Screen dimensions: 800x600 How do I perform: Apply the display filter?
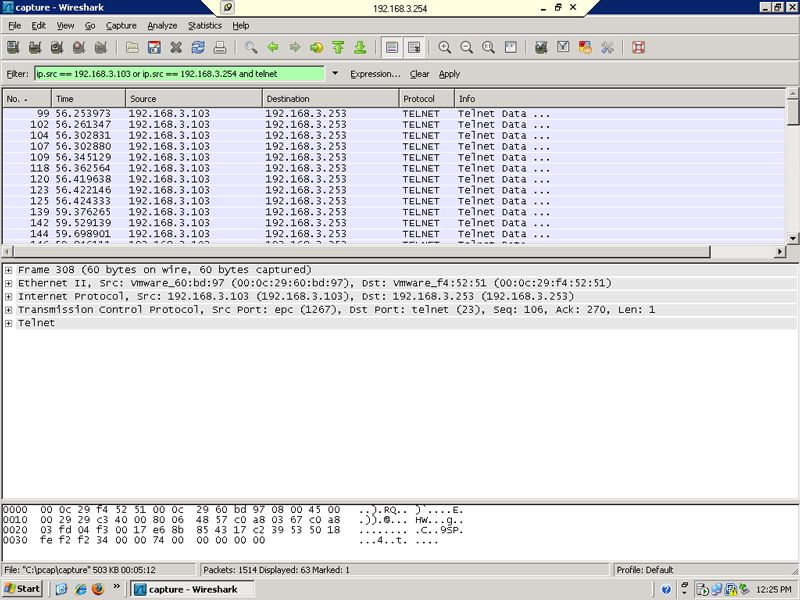pos(449,74)
